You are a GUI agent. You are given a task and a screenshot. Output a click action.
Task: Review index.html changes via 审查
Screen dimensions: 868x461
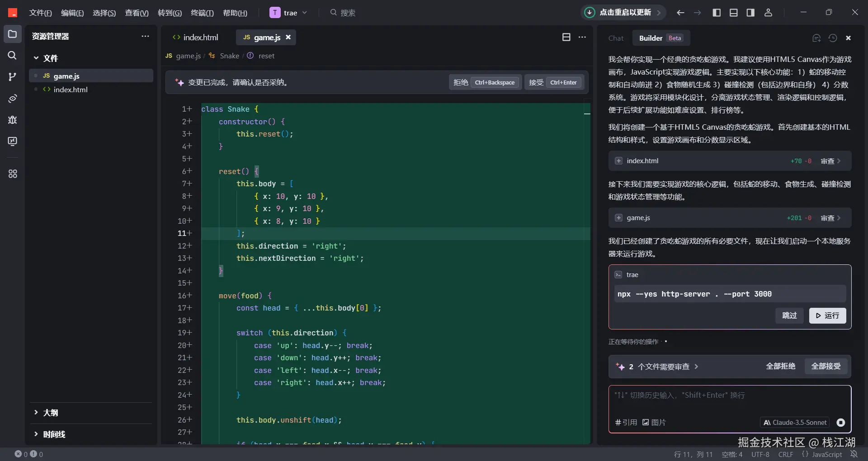[x=830, y=161]
